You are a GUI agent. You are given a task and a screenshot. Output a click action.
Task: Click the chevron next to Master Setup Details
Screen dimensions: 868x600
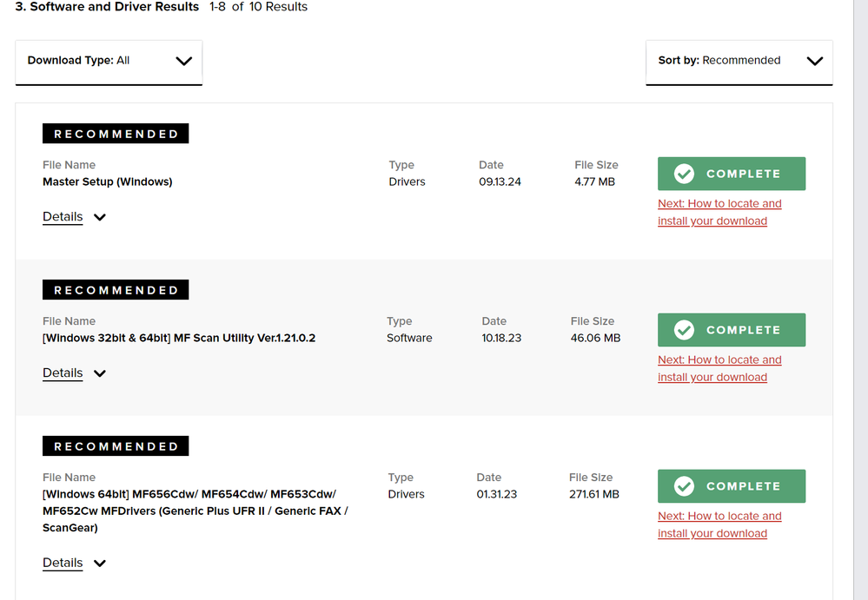100,217
